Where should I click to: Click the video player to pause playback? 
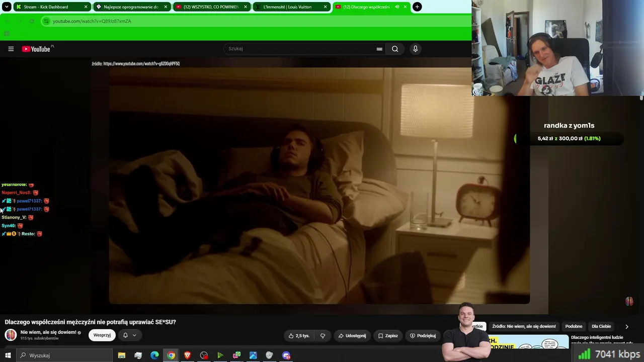319,186
